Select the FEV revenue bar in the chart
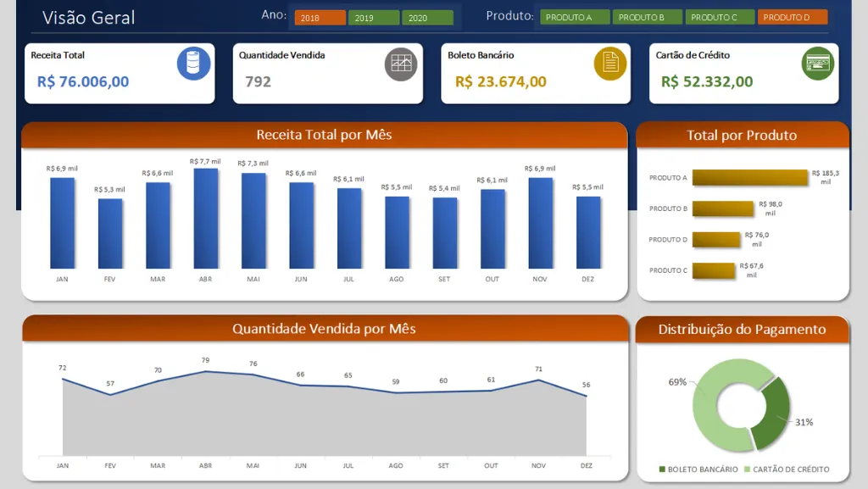The image size is (868, 489). (110, 234)
